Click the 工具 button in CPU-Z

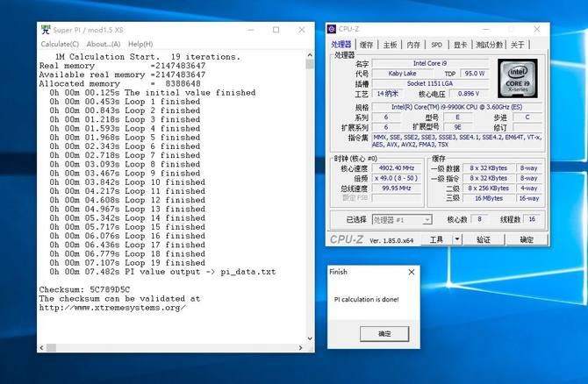point(436,239)
